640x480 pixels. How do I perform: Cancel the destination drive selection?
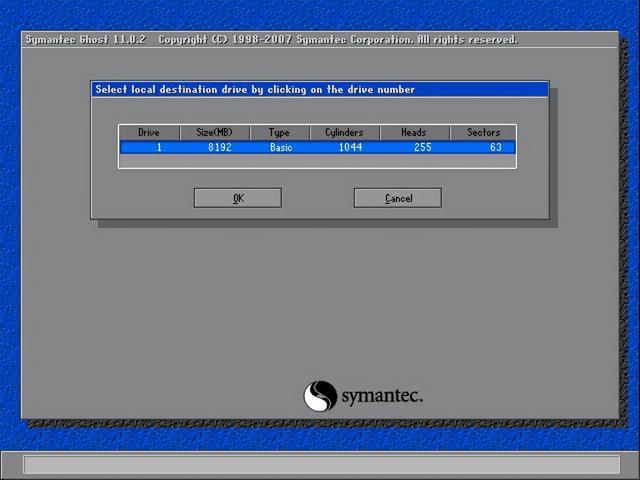click(398, 198)
